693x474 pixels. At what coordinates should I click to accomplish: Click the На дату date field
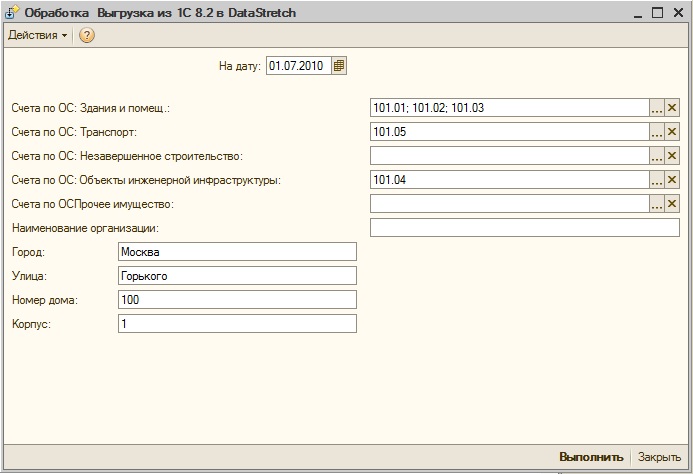coord(299,66)
